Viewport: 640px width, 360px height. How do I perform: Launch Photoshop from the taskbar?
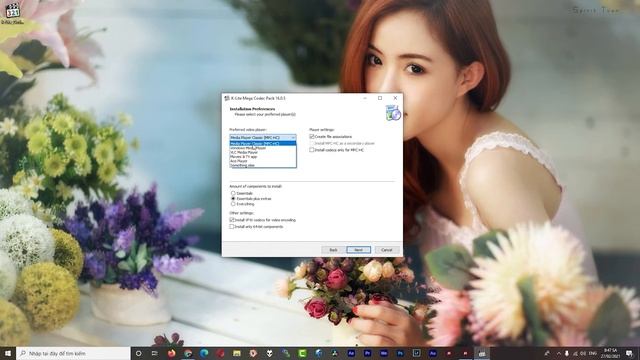coord(400,353)
